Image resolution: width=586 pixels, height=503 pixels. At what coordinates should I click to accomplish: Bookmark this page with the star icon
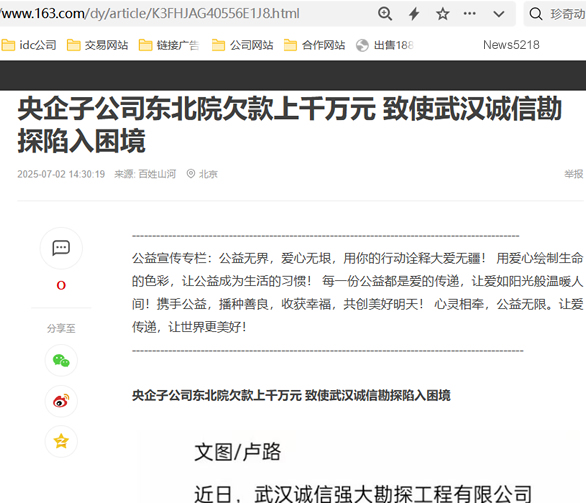pyautogui.click(x=442, y=14)
